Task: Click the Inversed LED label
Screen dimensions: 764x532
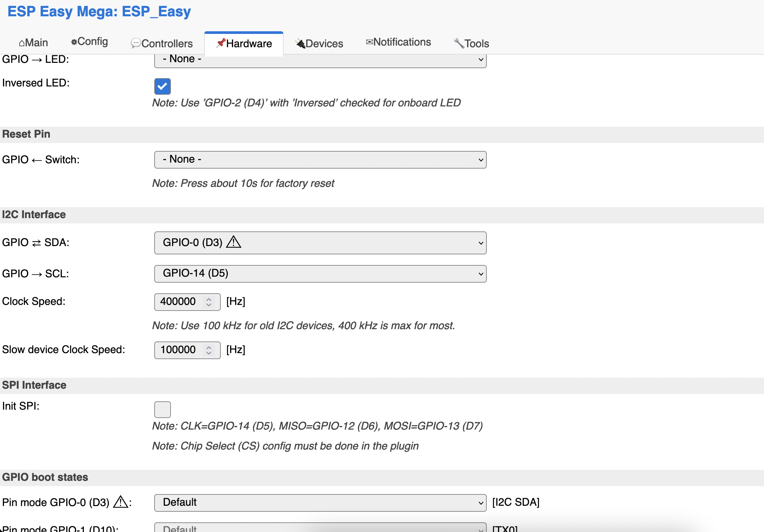Action: pos(36,83)
